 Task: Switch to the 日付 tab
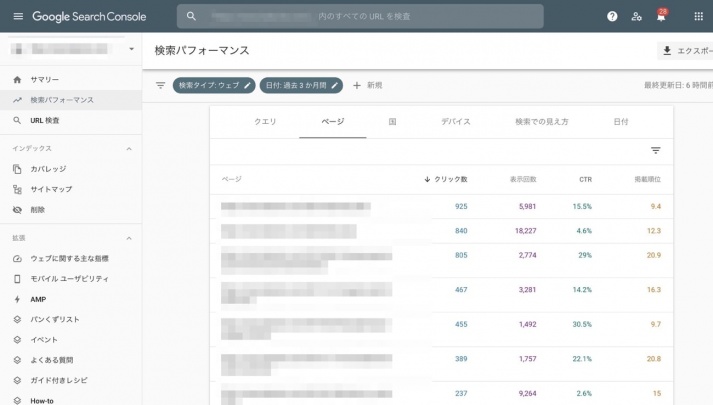coord(621,122)
